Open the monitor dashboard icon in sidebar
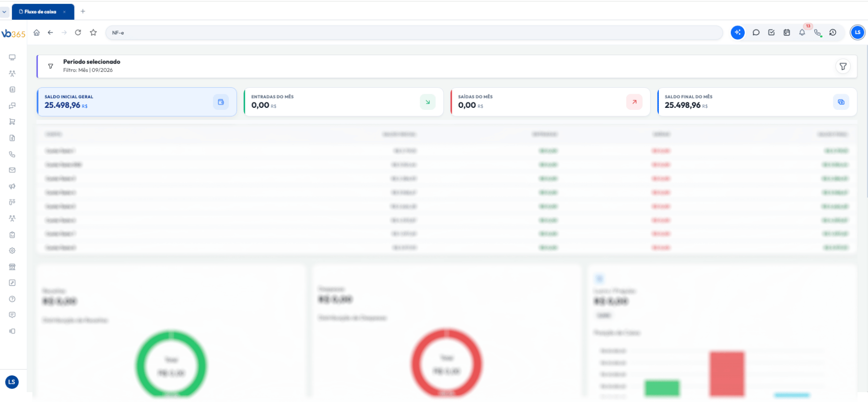The width and height of the screenshot is (868, 402). coord(12,57)
